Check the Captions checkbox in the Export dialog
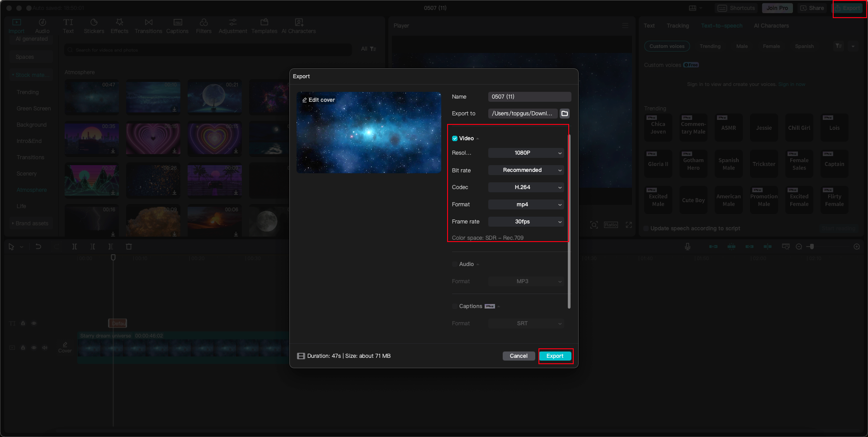868x437 pixels. point(455,306)
